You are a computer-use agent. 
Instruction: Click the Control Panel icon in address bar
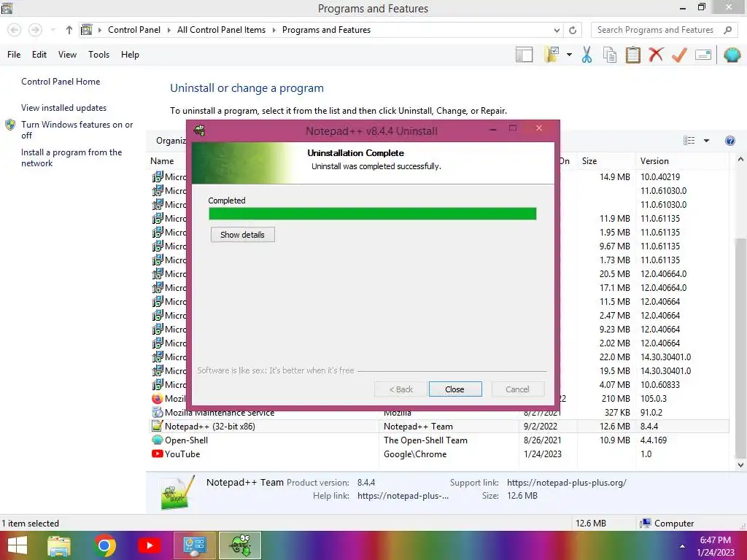click(x=86, y=30)
